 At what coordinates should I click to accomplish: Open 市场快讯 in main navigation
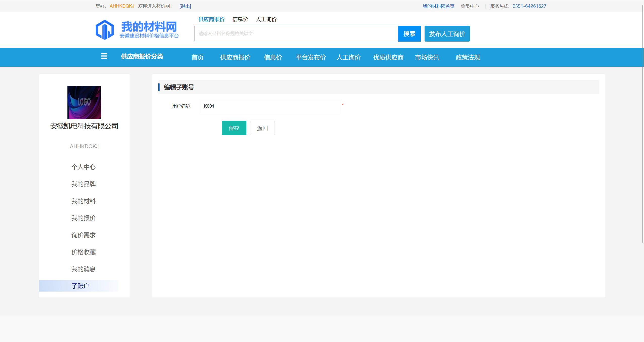[427, 57]
